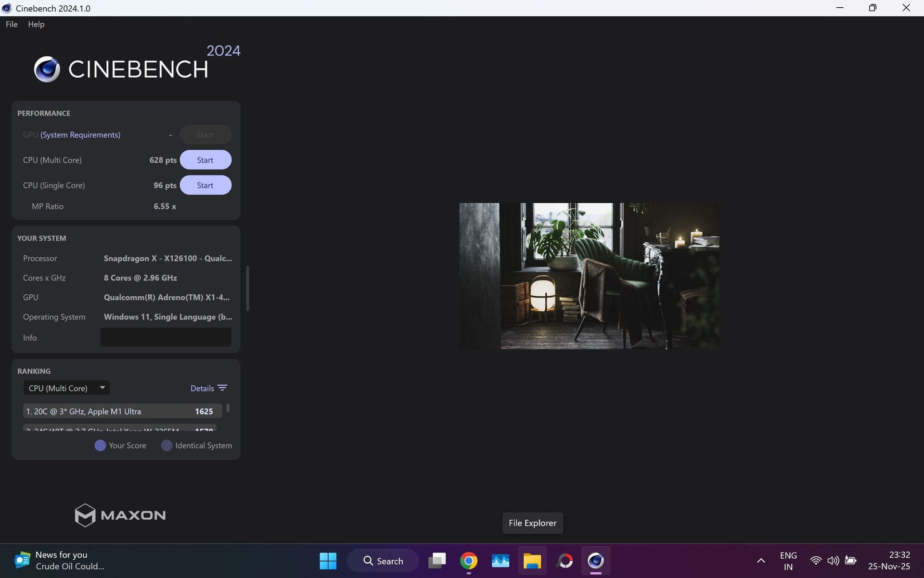
Task: Select the Apple M1 Ultra ranking row
Action: (x=122, y=411)
